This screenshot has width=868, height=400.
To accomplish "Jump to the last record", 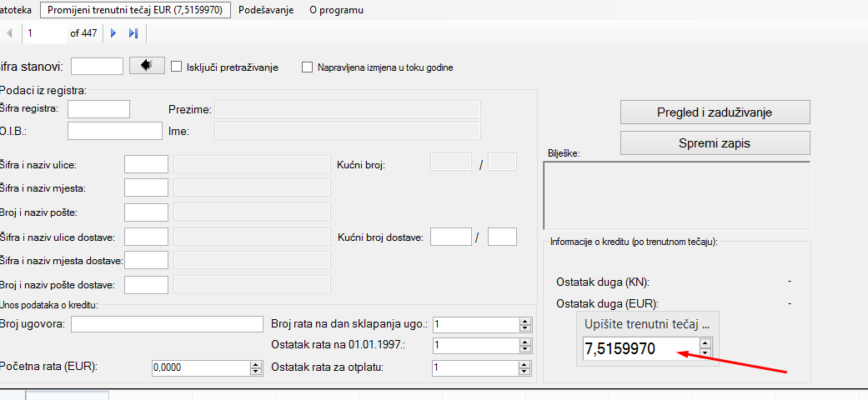I will click(x=133, y=33).
